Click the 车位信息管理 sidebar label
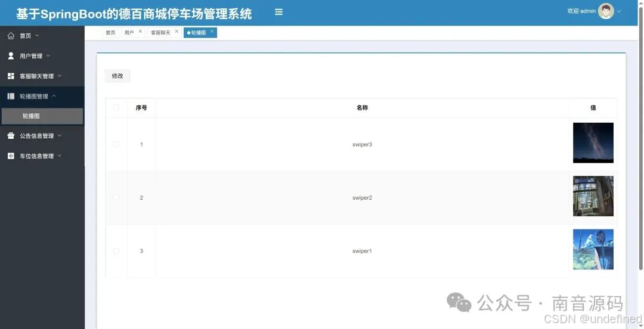Viewport: 644px width, 329px height. coord(37,156)
